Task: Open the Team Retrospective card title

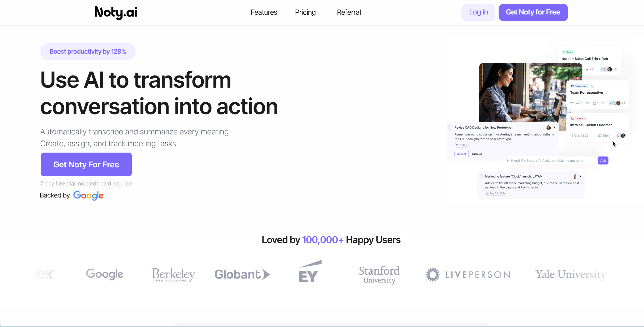Action: click(586, 93)
